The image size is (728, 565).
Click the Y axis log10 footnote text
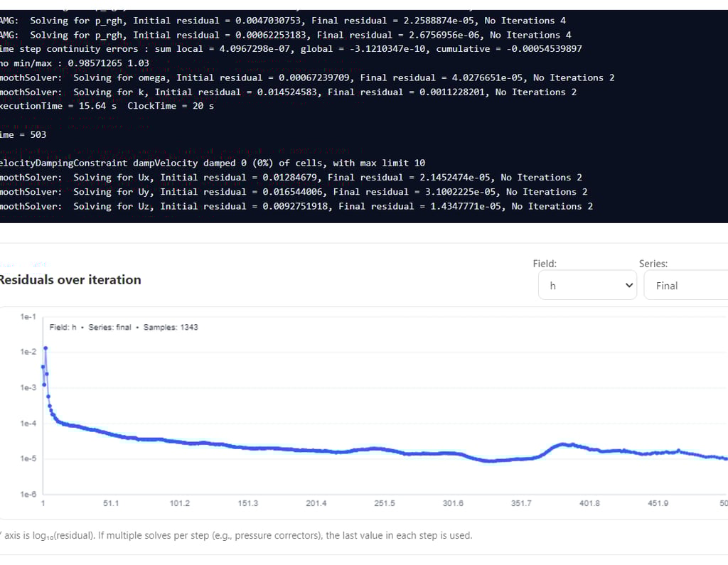236,535
